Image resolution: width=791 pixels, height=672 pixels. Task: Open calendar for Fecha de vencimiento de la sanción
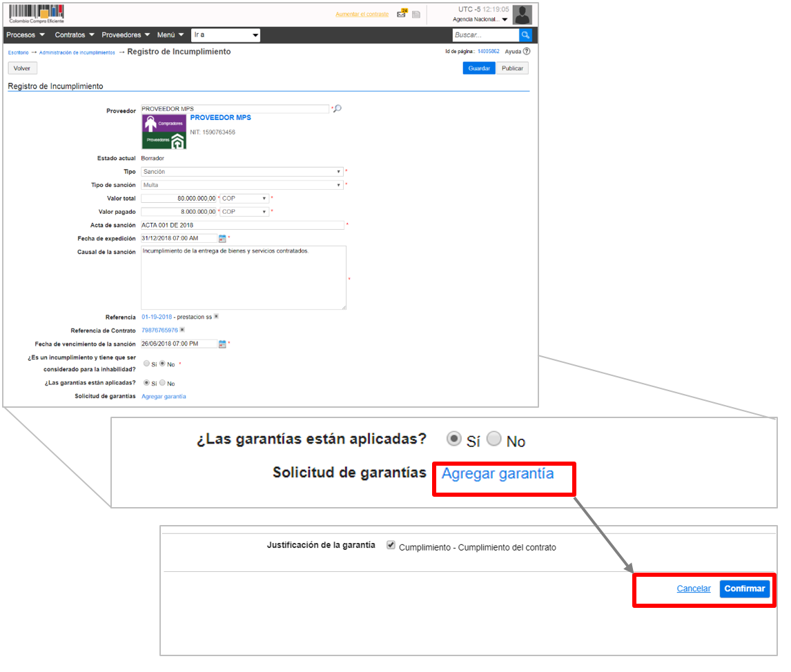[222, 344]
